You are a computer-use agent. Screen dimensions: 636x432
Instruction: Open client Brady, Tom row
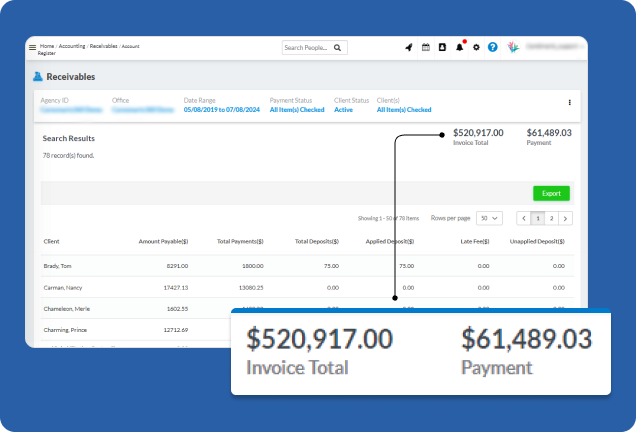pyautogui.click(x=59, y=266)
